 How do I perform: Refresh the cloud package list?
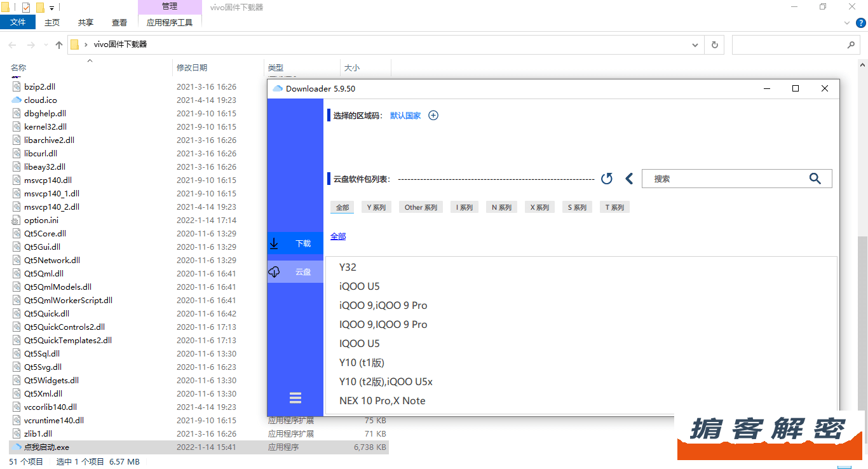pos(607,179)
